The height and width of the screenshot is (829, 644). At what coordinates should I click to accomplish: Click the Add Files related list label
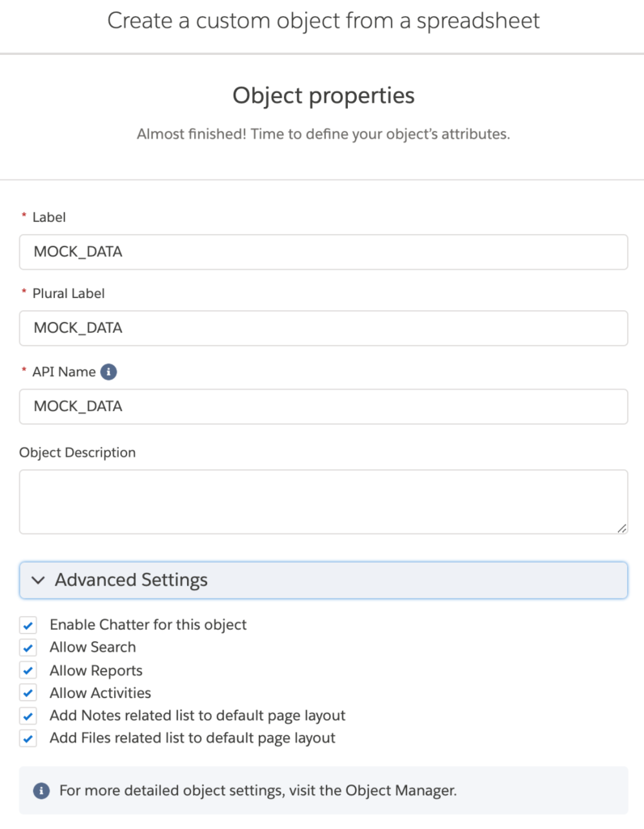(193, 738)
